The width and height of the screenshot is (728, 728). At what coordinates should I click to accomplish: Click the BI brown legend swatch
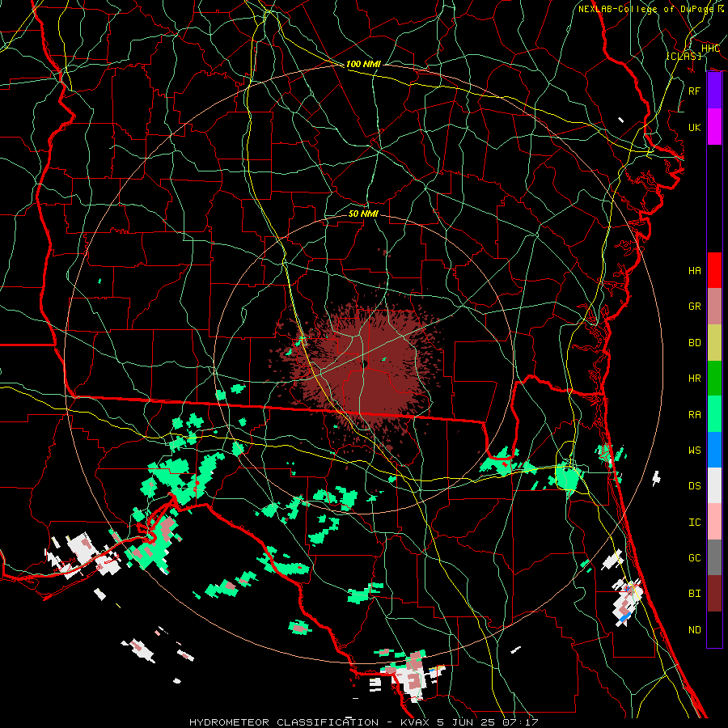coord(714,594)
